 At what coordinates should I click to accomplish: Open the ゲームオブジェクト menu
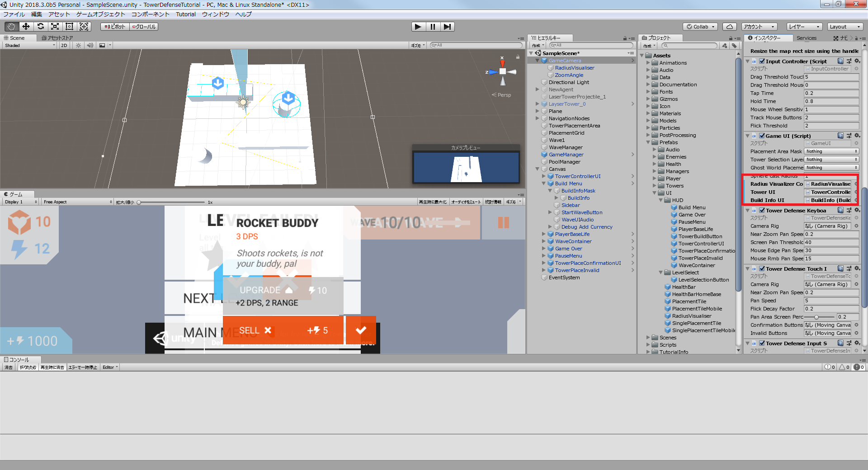coord(100,14)
